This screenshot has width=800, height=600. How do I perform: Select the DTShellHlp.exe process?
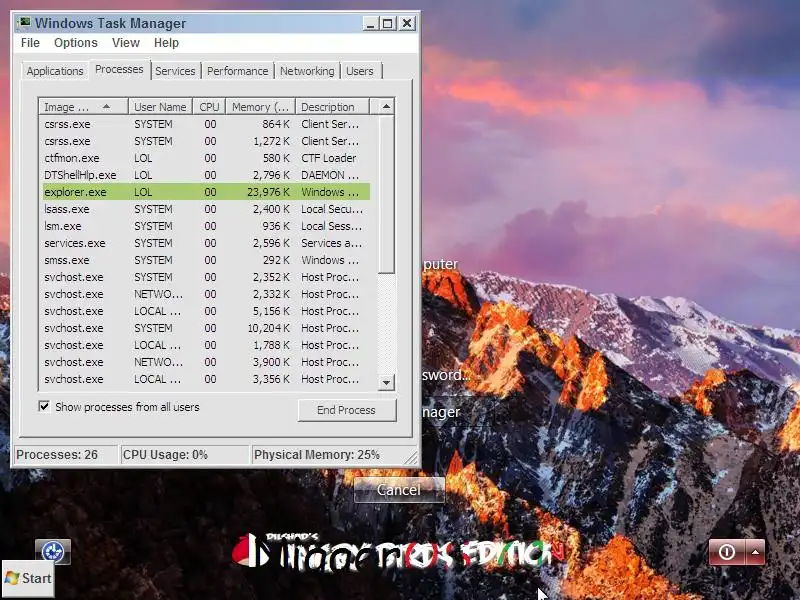(x=204, y=175)
